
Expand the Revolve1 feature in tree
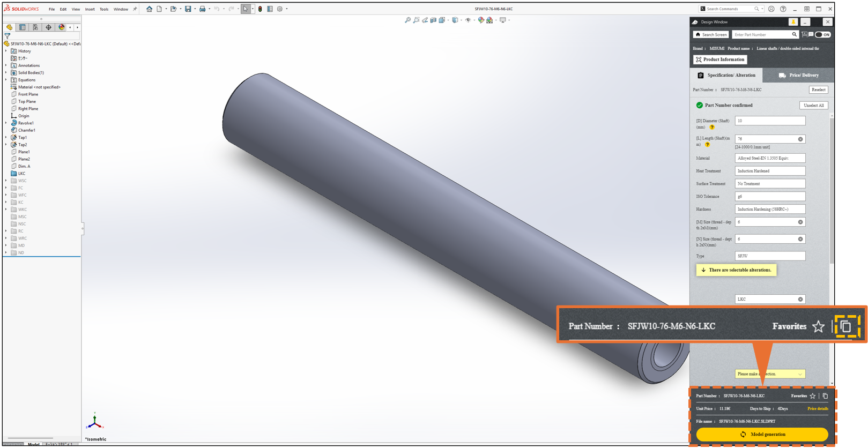[x=6, y=123]
